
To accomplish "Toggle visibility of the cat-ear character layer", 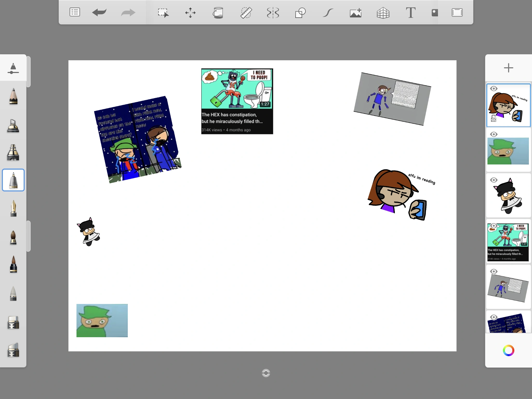I will pos(494,180).
